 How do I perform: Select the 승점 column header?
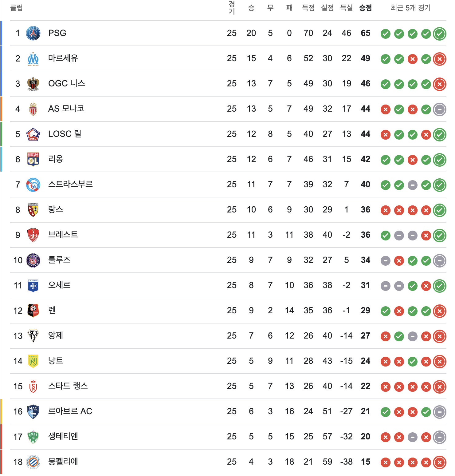click(x=366, y=8)
